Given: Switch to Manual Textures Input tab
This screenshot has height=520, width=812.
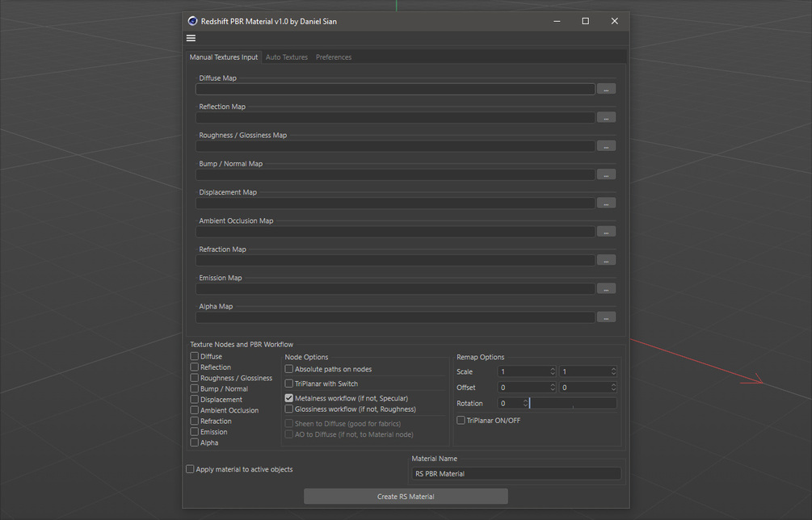Looking at the screenshot, I should pos(223,57).
